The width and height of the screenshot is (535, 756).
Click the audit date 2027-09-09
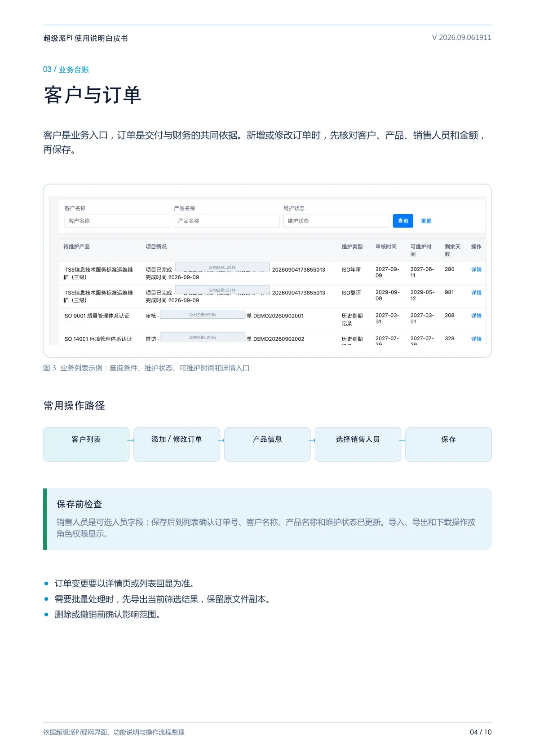(387, 272)
